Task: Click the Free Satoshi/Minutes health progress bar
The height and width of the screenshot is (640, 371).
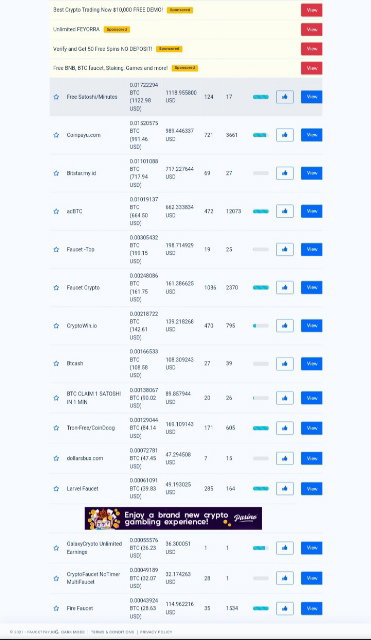Action: click(x=261, y=97)
